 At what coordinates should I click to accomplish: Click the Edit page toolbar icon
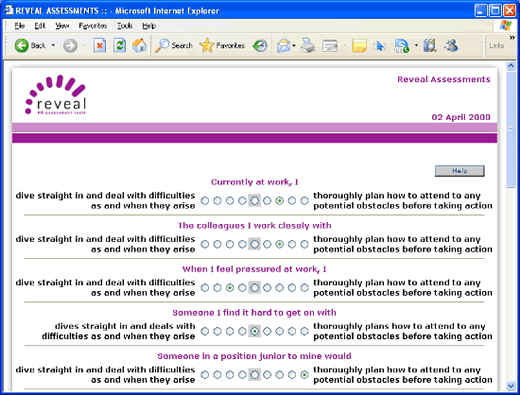[330, 46]
